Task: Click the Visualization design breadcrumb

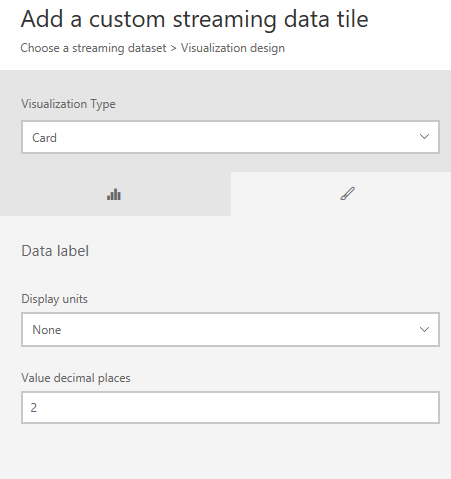Action: (233, 48)
